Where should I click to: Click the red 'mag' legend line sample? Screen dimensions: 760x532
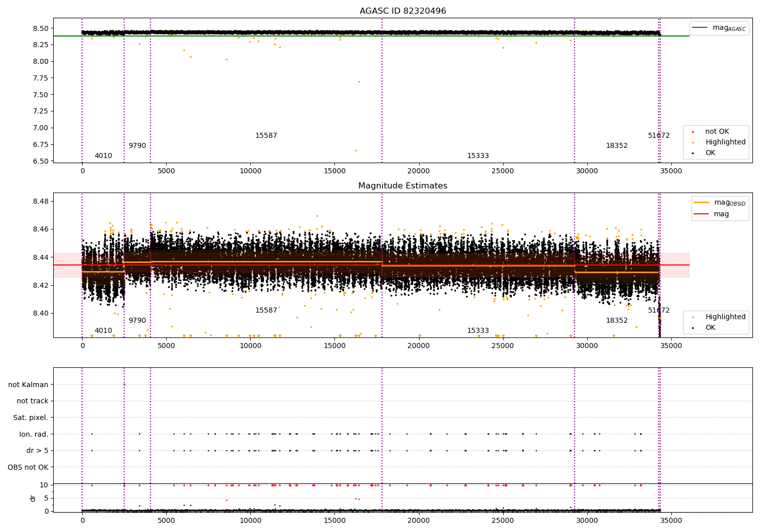(702, 214)
